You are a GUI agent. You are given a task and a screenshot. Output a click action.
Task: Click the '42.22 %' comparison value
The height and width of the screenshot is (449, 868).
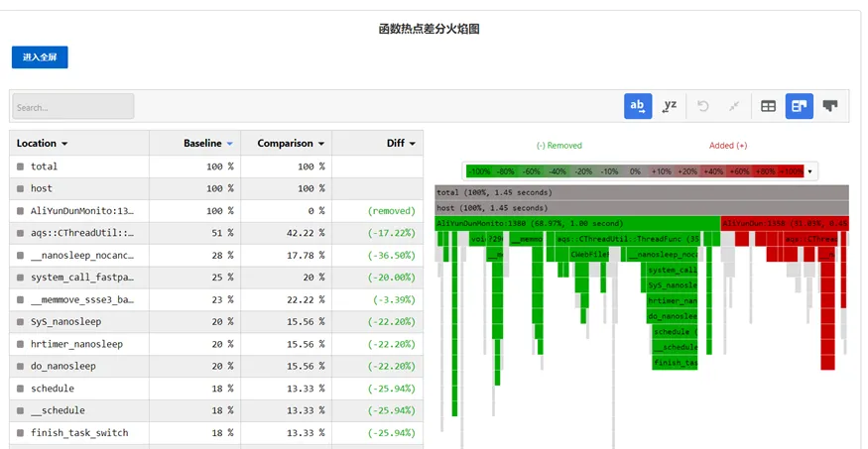(307, 233)
